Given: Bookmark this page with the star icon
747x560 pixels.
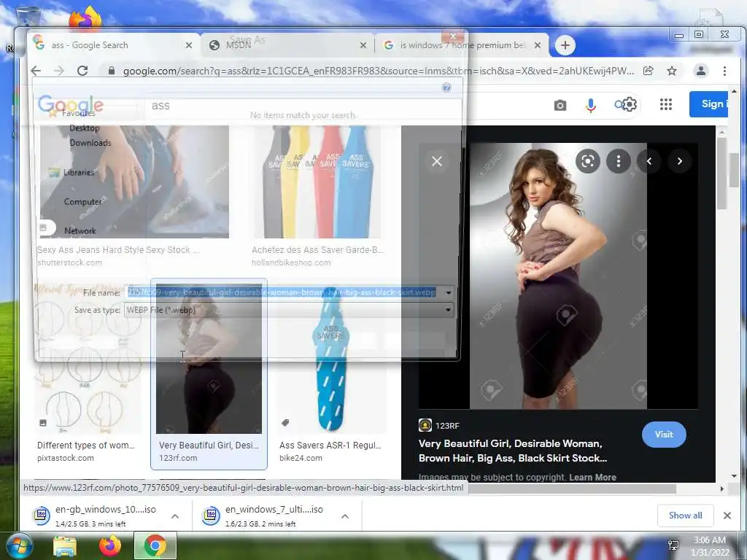Looking at the screenshot, I should coord(672,71).
